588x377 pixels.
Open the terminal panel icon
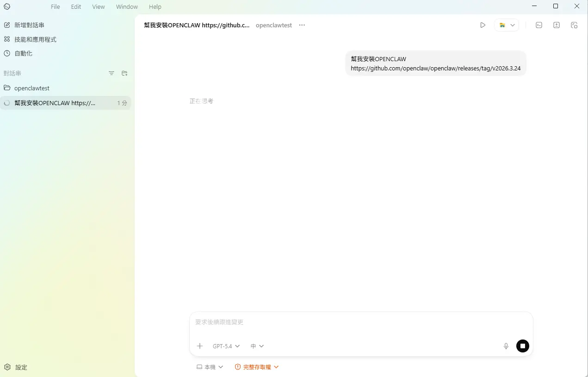[x=539, y=25]
